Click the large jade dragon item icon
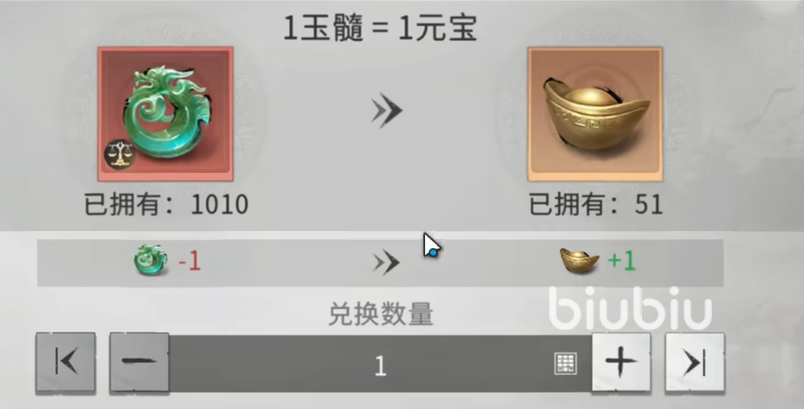Screen dimensions: 804x409 pyautogui.click(x=166, y=114)
